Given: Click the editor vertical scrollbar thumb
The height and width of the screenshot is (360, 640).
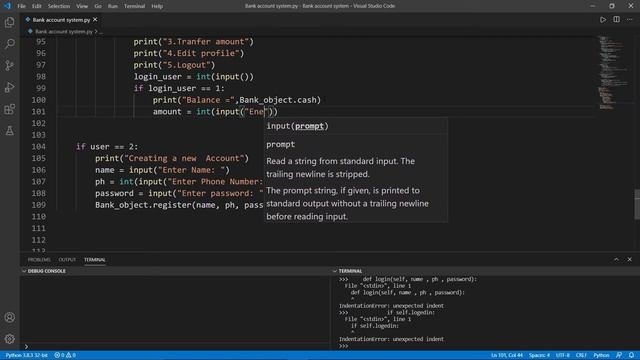Looking at the screenshot, I should [637, 204].
